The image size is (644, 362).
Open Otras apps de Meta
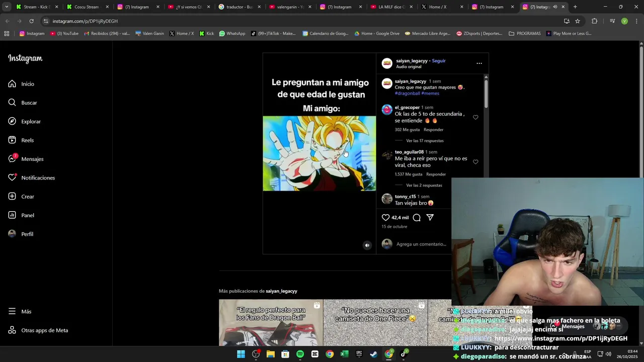(38, 330)
